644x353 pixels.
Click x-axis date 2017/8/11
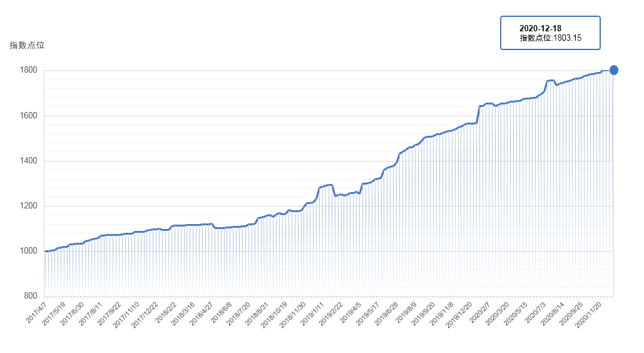click(90, 314)
